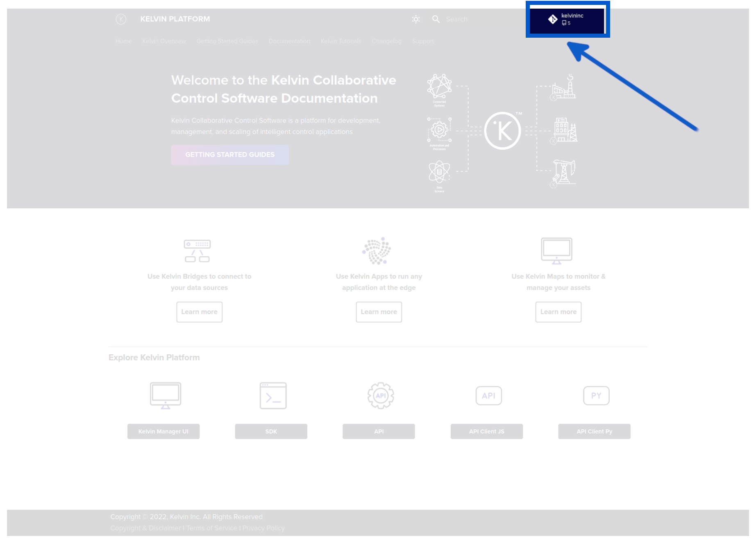Select Kelvin Tutorials in navigation

pos(341,41)
